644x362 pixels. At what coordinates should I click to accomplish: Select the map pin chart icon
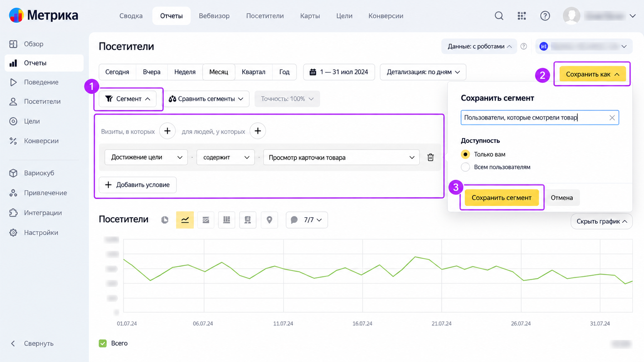click(x=269, y=220)
